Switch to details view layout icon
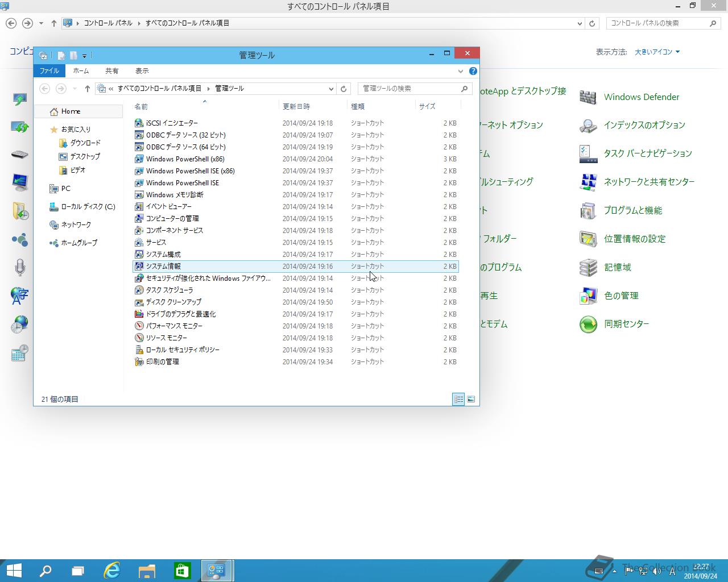Viewport: 728px width, 582px height. coord(458,399)
